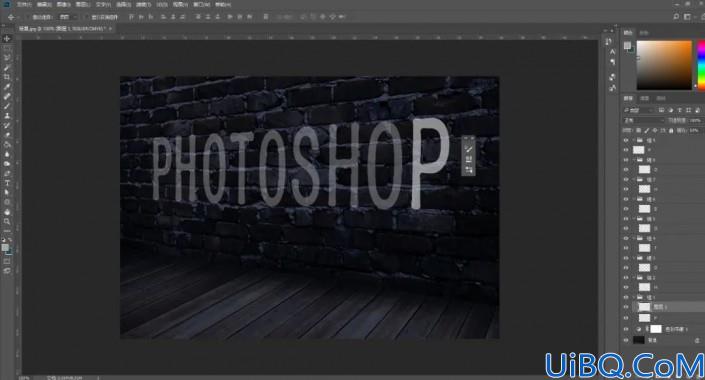Open the 文件 menu
This screenshot has width=705, height=380.
[x=24, y=4]
